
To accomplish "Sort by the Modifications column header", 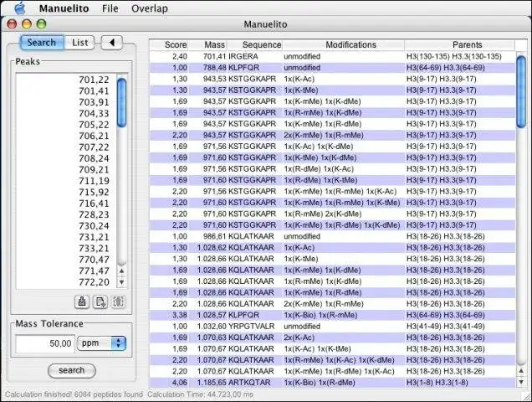I will click(x=343, y=45).
